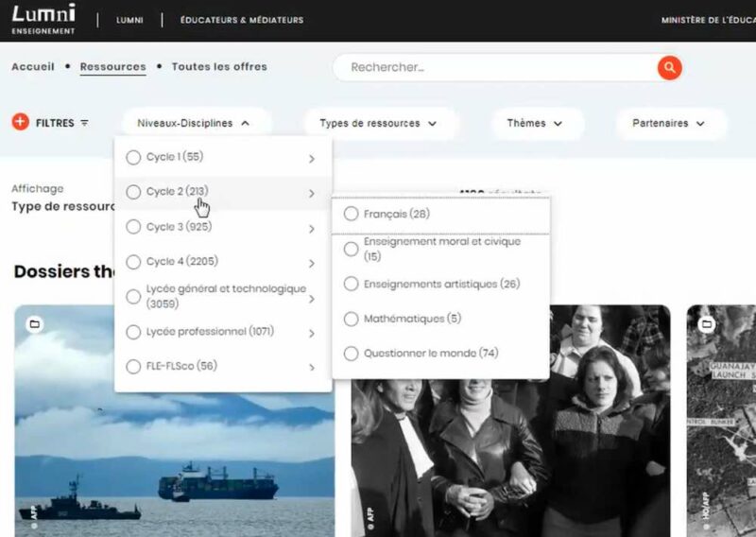The height and width of the screenshot is (537, 756).
Task: Click the filter lines icon beside Filtres
Action: point(85,123)
